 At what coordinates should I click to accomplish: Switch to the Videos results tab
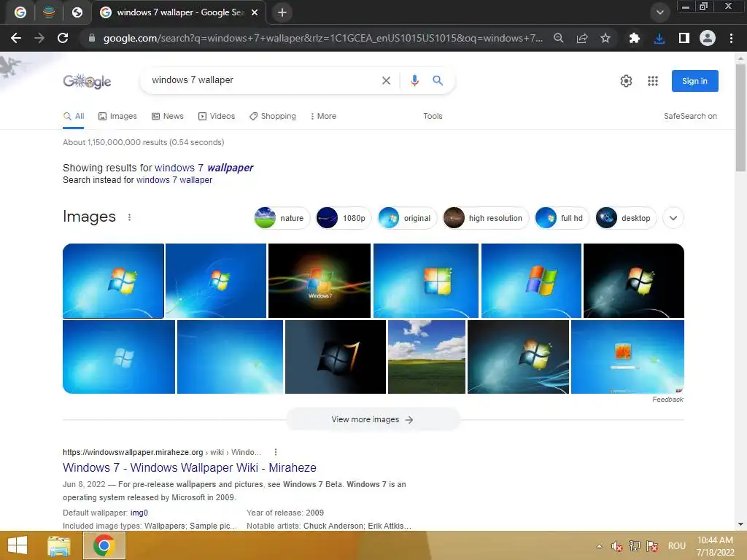coord(217,116)
